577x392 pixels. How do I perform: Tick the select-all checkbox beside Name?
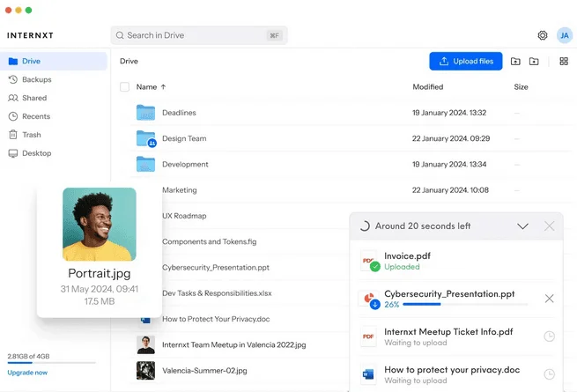tap(125, 87)
